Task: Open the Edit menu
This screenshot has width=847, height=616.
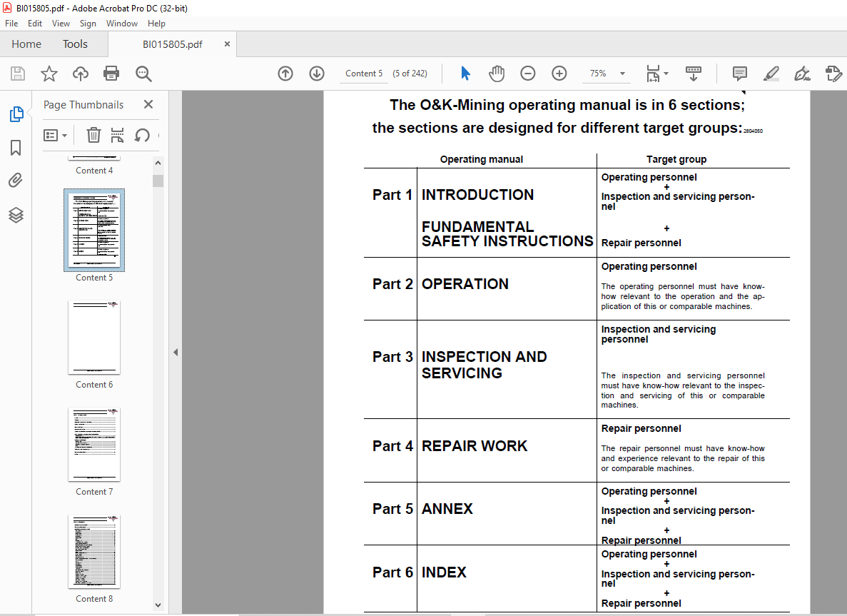Action: pyautogui.click(x=34, y=24)
